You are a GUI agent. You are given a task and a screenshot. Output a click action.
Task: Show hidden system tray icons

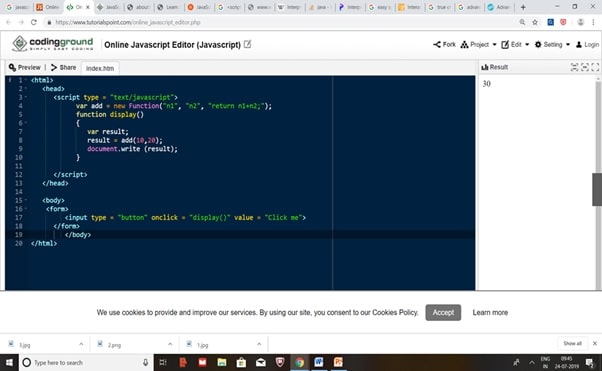click(x=532, y=362)
